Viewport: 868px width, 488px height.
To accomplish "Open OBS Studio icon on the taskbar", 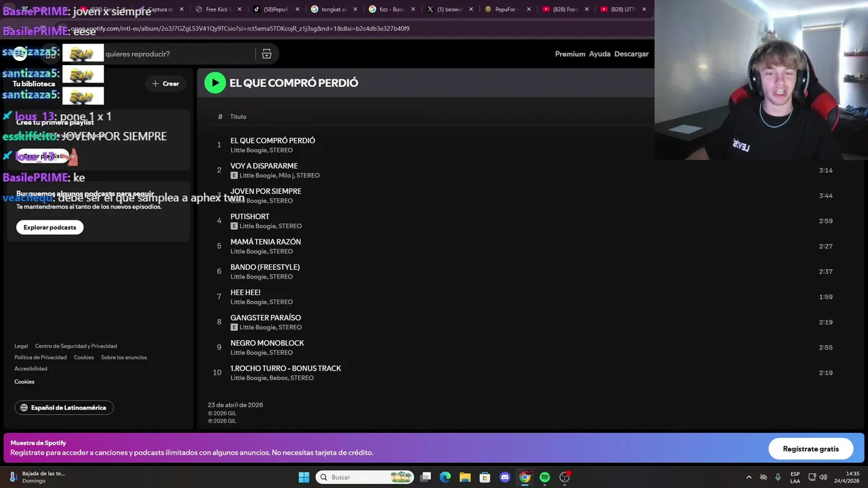I will 565,477.
